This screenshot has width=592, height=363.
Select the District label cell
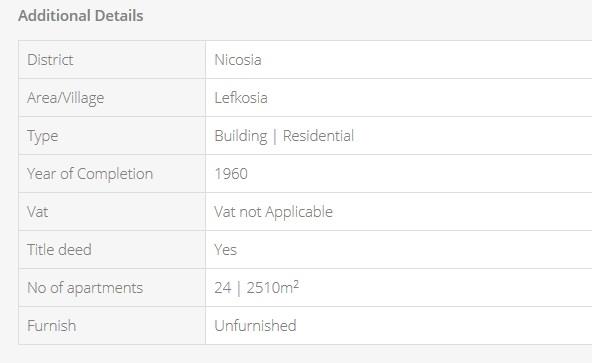[x=112, y=60]
